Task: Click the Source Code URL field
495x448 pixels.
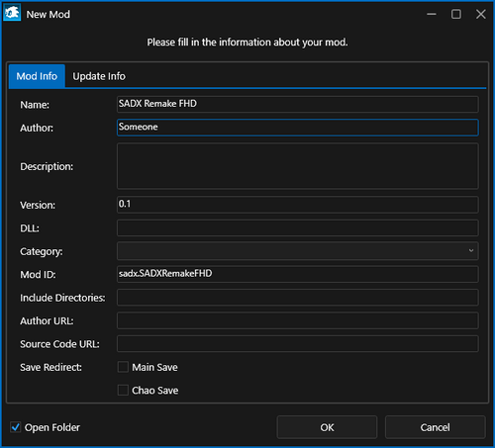Action: click(x=298, y=344)
